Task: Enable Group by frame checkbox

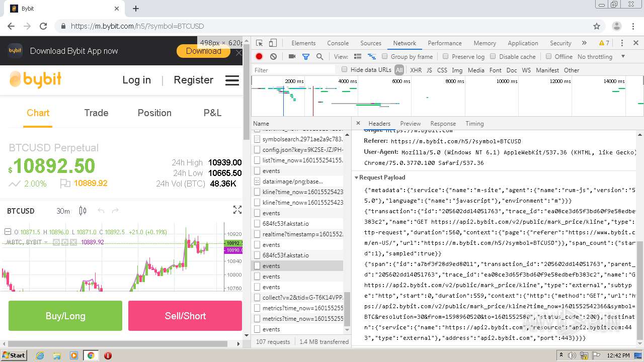Action: [x=385, y=57]
